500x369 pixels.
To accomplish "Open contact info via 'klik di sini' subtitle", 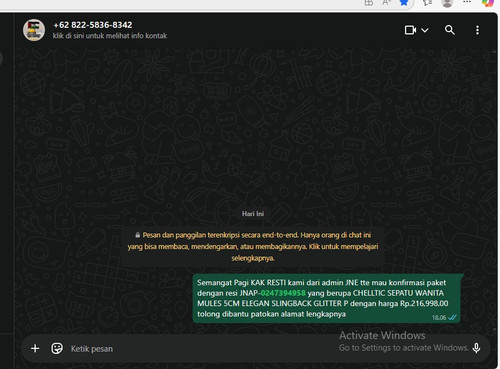I will tap(110, 36).
